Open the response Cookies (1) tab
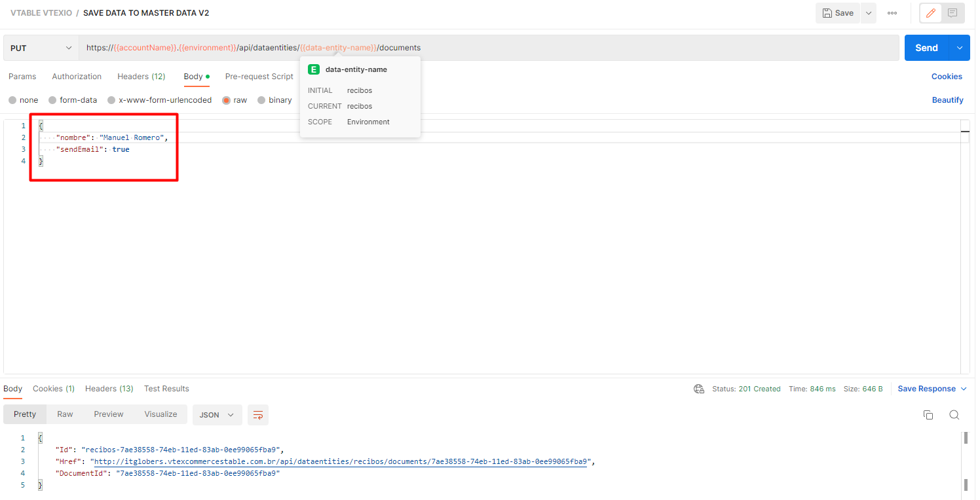980x500 pixels. point(54,389)
